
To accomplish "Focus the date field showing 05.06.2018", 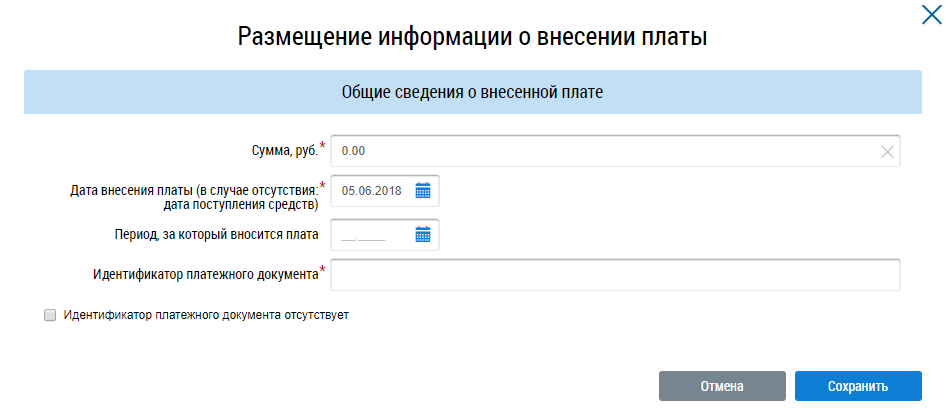I will 385,191.
